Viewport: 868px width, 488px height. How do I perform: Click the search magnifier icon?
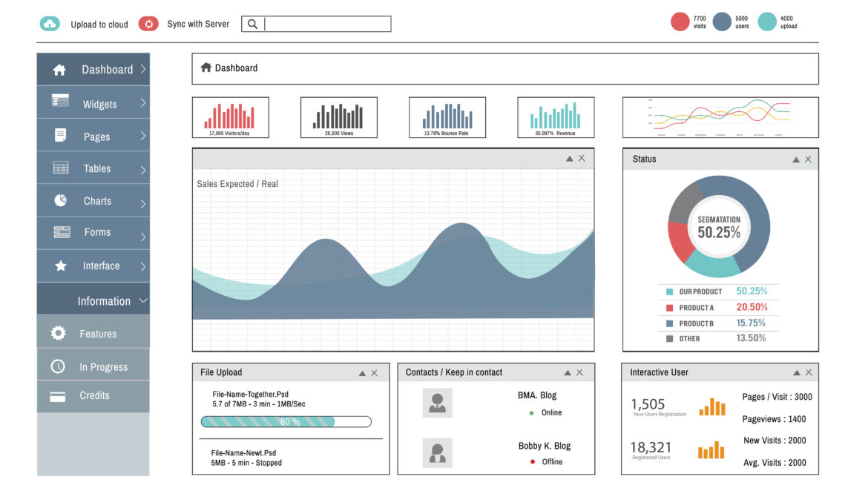point(252,23)
